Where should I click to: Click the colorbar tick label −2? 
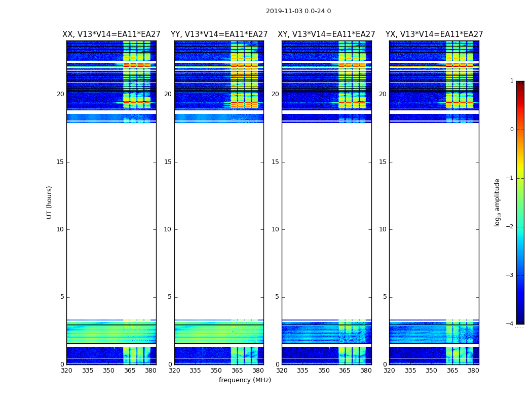[510, 226]
